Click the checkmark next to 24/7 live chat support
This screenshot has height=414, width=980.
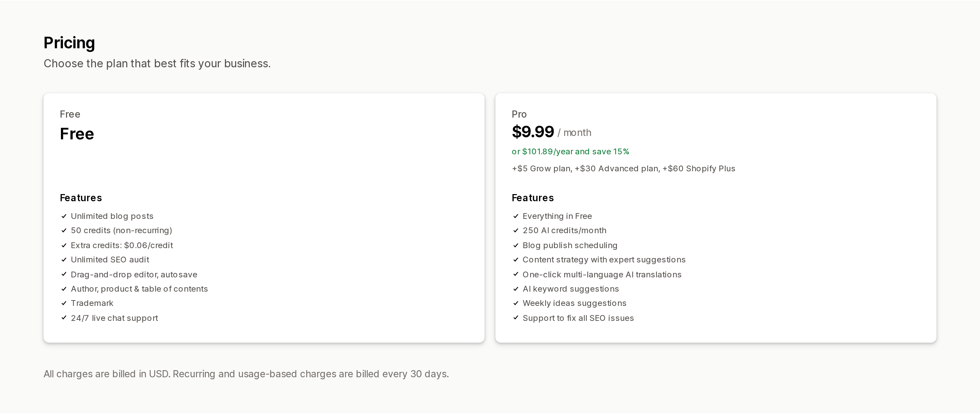(x=64, y=318)
